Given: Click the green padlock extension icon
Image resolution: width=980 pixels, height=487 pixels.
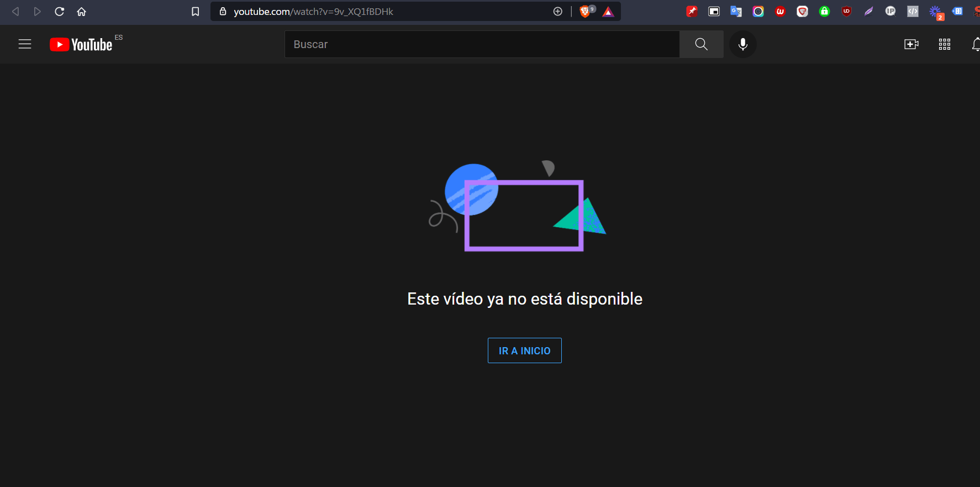Looking at the screenshot, I should click(x=824, y=12).
